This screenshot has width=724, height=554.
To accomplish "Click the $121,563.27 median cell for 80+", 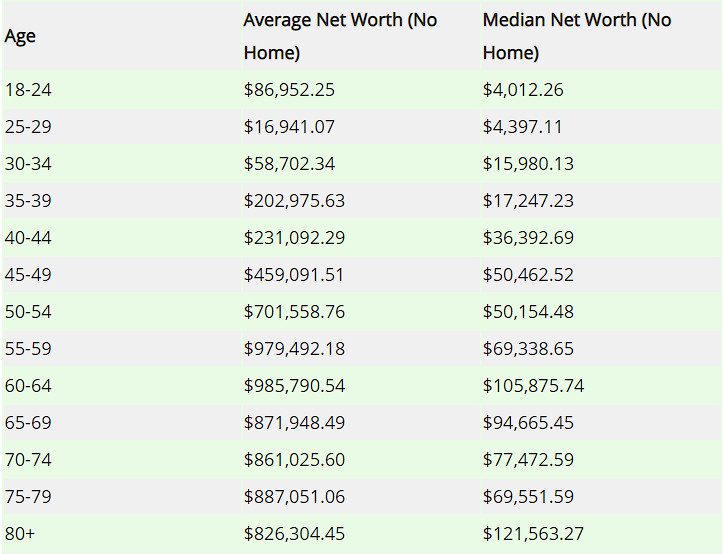I will 533,534.
